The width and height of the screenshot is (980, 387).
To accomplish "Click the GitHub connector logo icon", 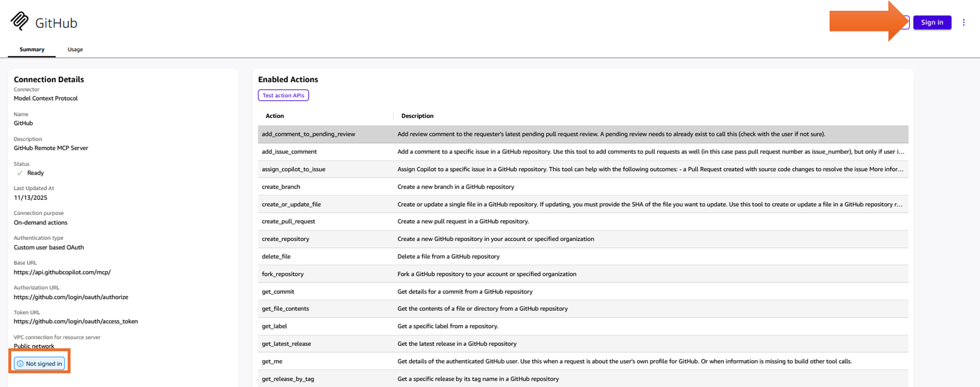I will (20, 21).
